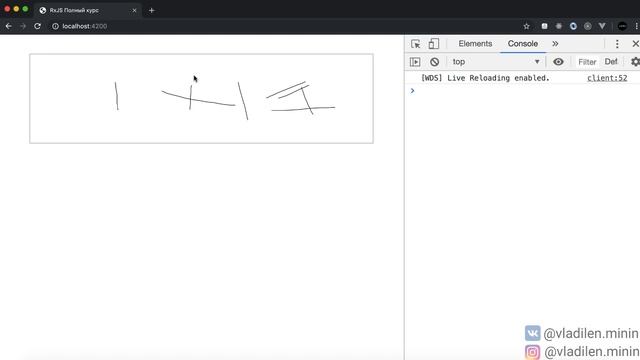Screen dimensions: 640x360
Task: Toggle the live expression eye icon
Action: [558, 62]
